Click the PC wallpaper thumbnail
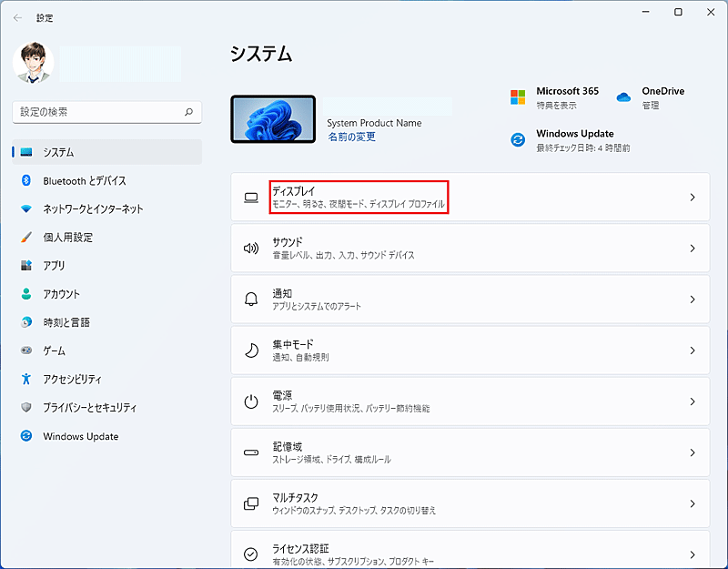This screenshot has width=728, height=569. [x=273, y=119]
